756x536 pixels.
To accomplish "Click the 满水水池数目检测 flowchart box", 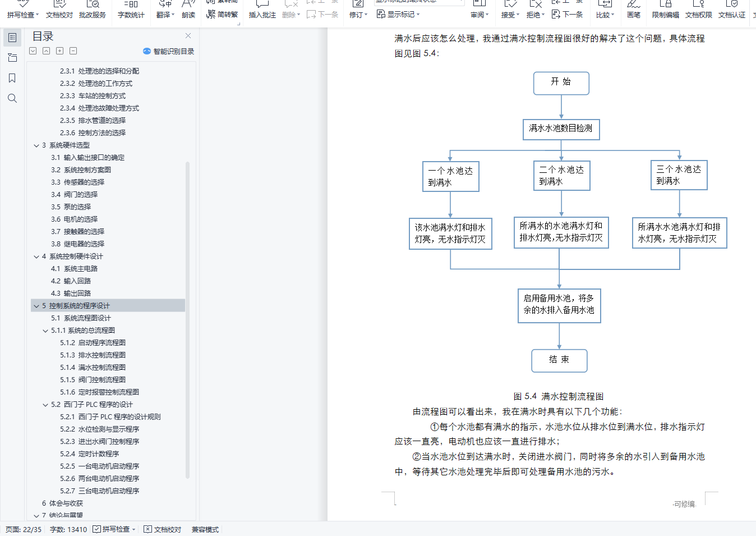I will coord(561,129).
